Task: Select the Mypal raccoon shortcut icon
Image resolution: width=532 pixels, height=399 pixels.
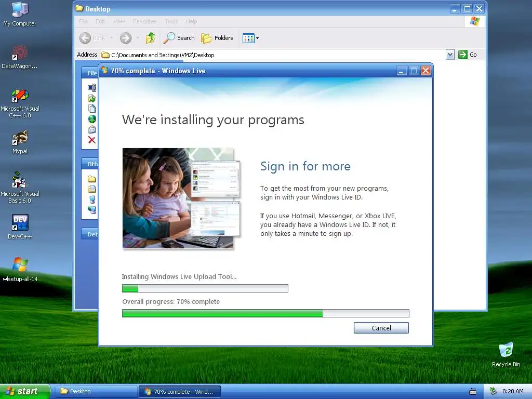Action: click(20, 142)
